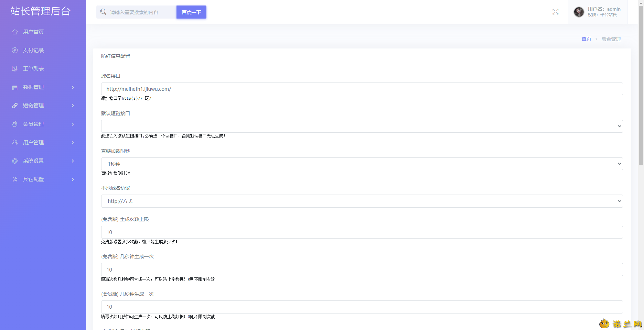Click the 域名接口 URL input field

click(x=362, y=89)
